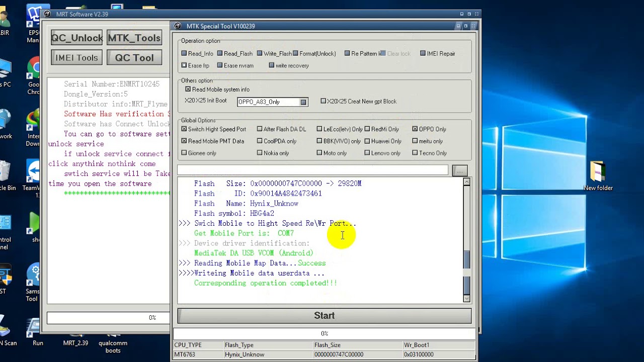Screen dimensions: 644x362
Task: Select the log line "Get Mobile Port is: COM7"
Action: (244, 233)
